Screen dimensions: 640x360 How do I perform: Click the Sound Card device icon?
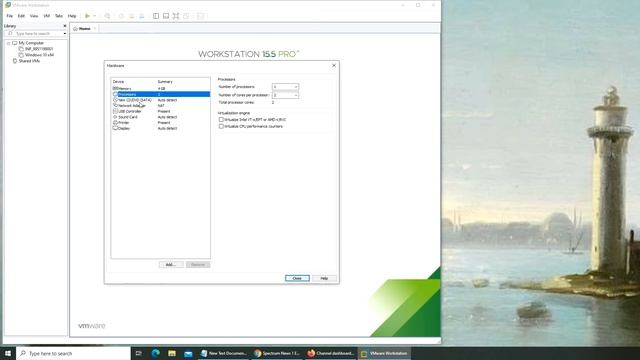pyautogui.click(x=115, y=117)
